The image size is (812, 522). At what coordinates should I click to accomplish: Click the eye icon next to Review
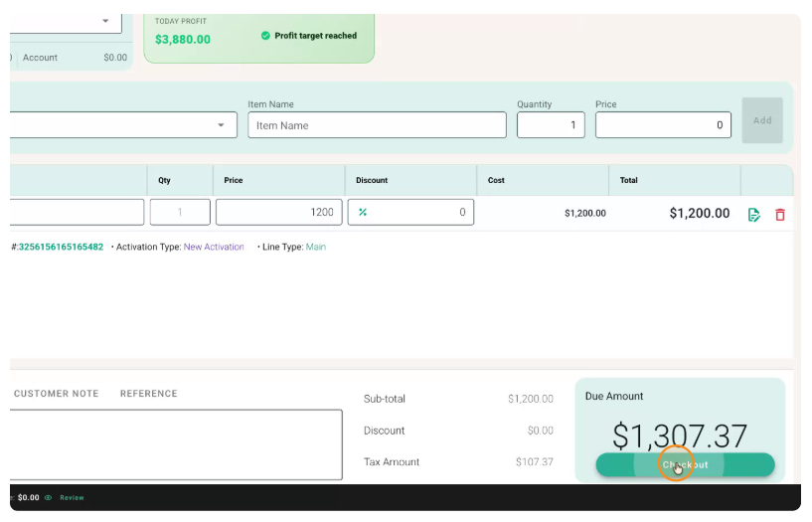pos(48,498)
